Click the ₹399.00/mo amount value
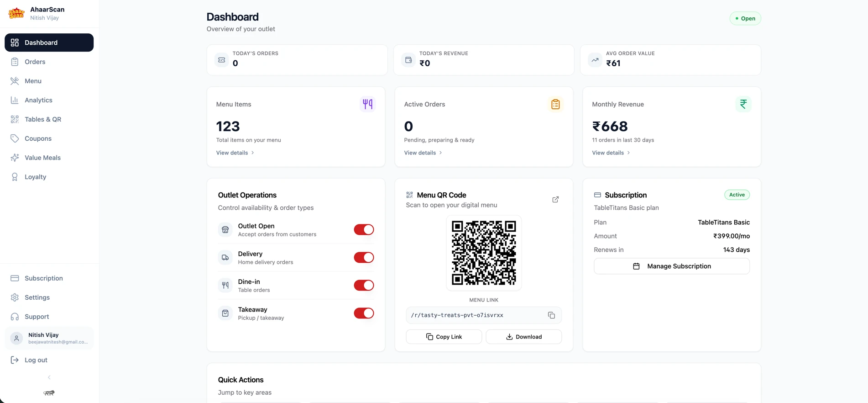The height and width of the screenshot is (403, 868). pos(732,236)
